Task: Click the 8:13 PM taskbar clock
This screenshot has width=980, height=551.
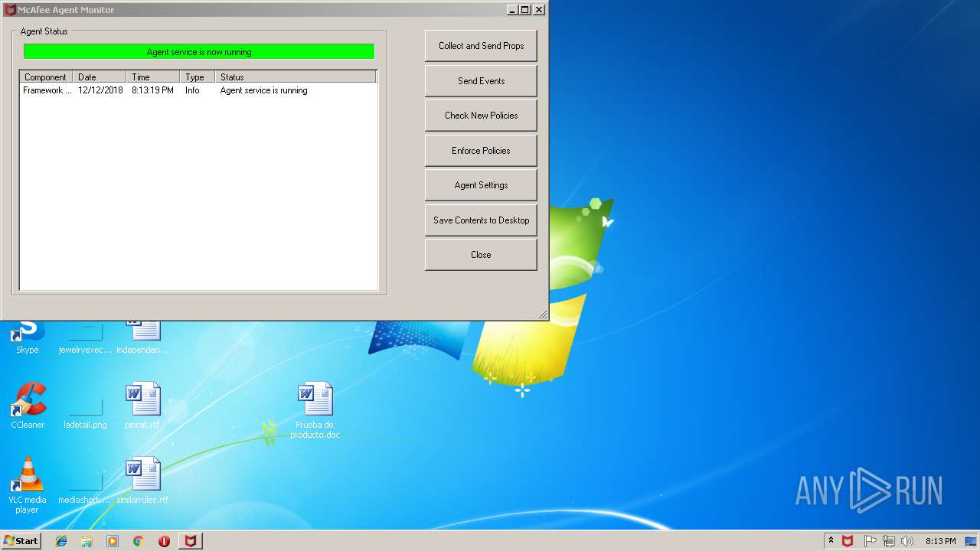Action: tap(940, 541)
